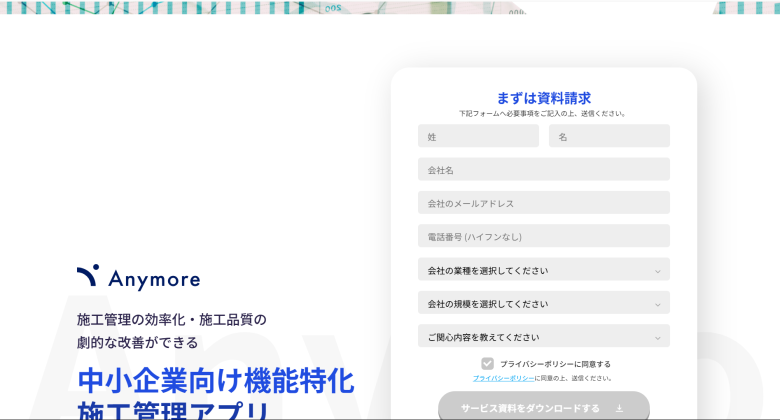Click the chevron on the 会社の業種 field

(657, 271)
